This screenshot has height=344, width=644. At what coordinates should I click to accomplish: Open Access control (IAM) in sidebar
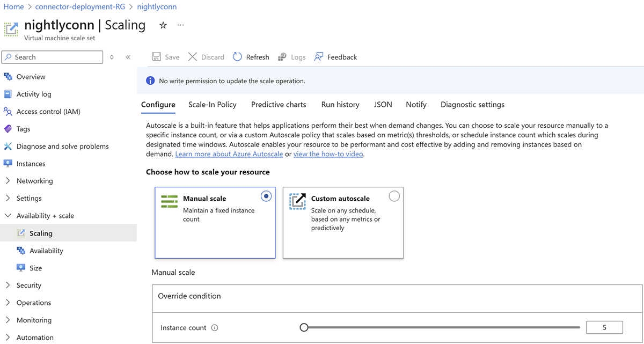point(48,112)
